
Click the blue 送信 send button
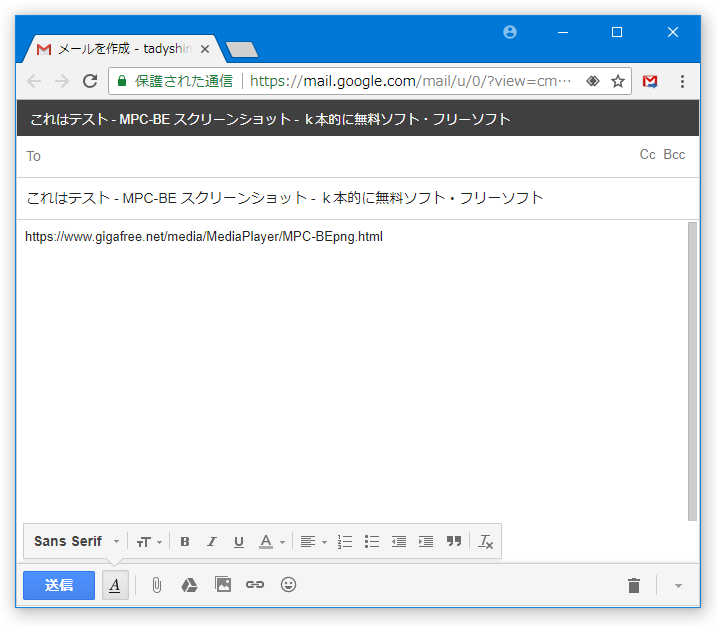59,585
